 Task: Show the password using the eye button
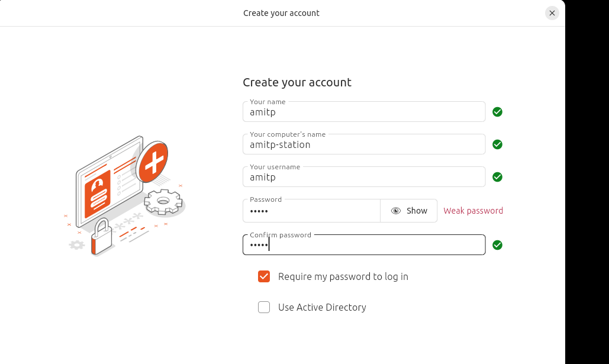(x=409, y=211)
